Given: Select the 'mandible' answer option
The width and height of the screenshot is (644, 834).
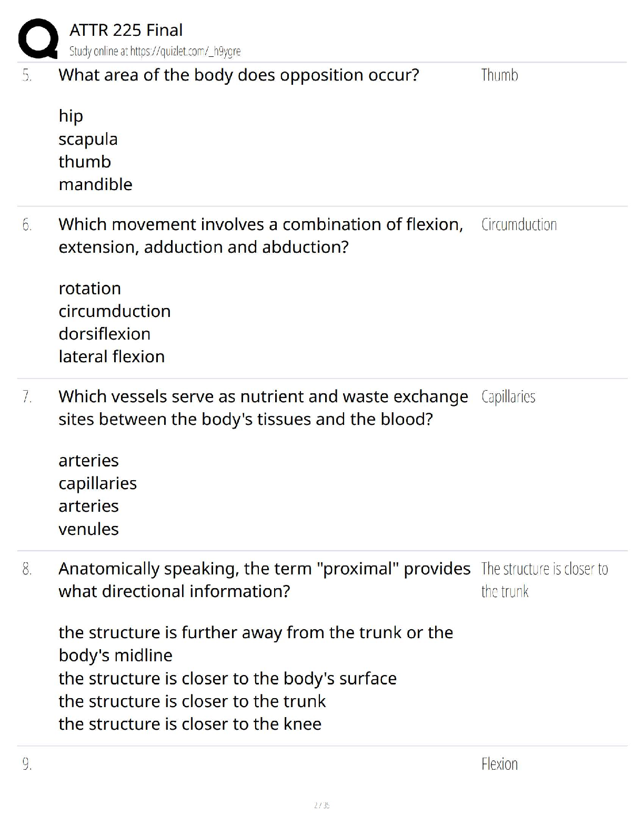Looking at the screenshot, I should pyautogui.click(x=95, y=184).
